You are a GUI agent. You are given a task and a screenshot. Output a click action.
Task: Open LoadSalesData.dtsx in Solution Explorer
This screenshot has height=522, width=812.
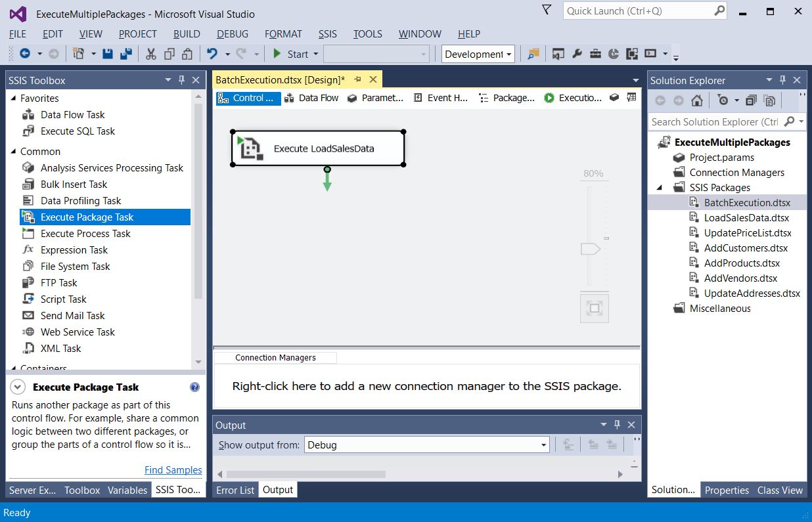746,217
